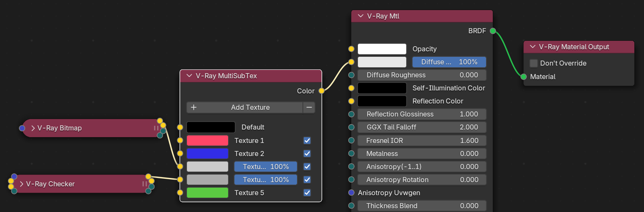Image resolution: width=644 pixels, height=212 pixels.
Task: Select the V-Ray Checker node title
Action: pos(50,184)
